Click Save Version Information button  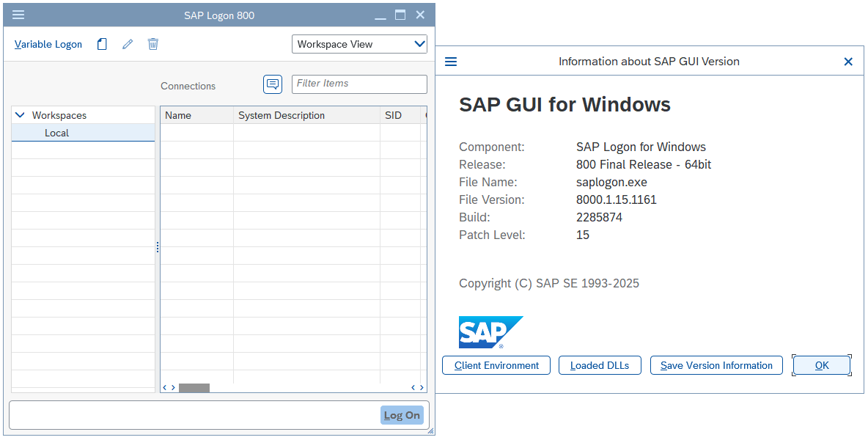pos(716,365)
